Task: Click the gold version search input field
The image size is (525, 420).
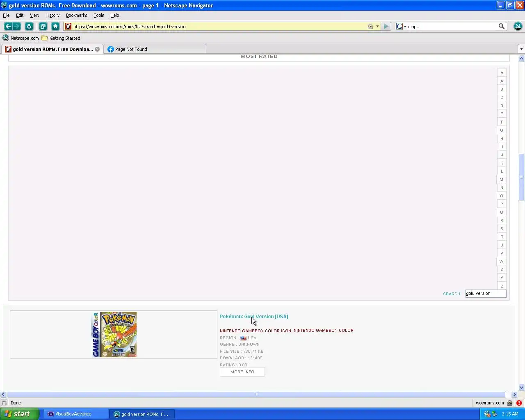Action: click(x=486, y=293)
